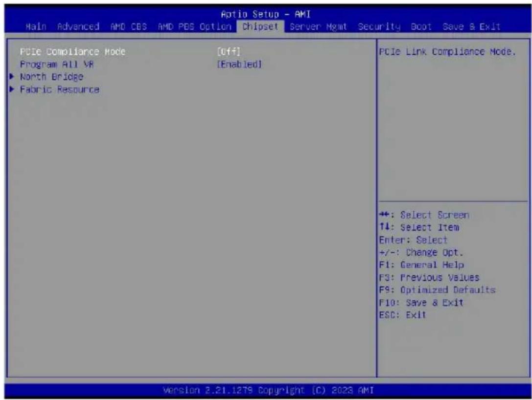
Task: Expand the Fabric Resource arrow
Action: [12, 89]
